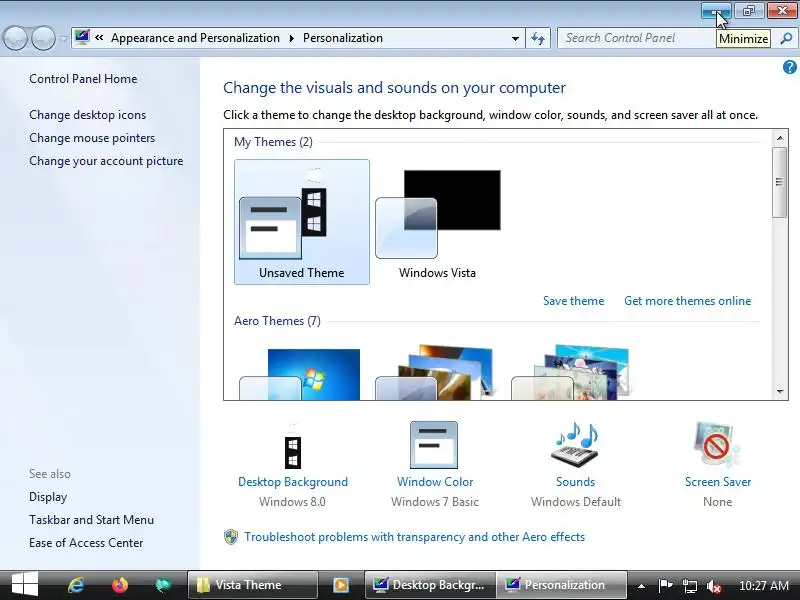Screen dimensions: 800x600
Task: Click the teal bird taskbar icon
Action: click(x=164, y=585)
